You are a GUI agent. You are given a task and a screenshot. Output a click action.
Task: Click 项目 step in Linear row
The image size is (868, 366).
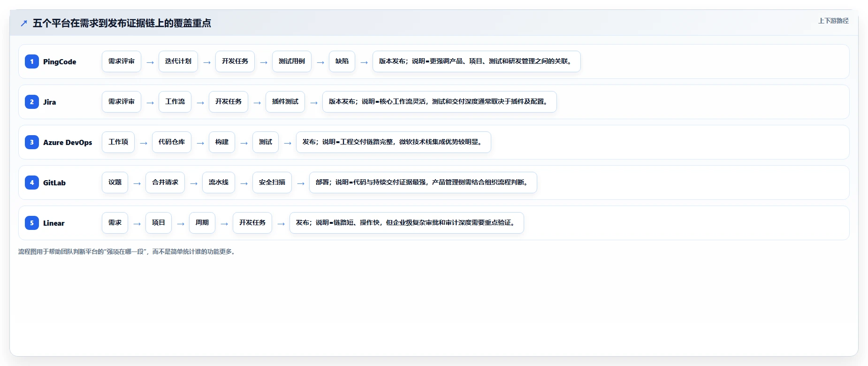[159, 223]
